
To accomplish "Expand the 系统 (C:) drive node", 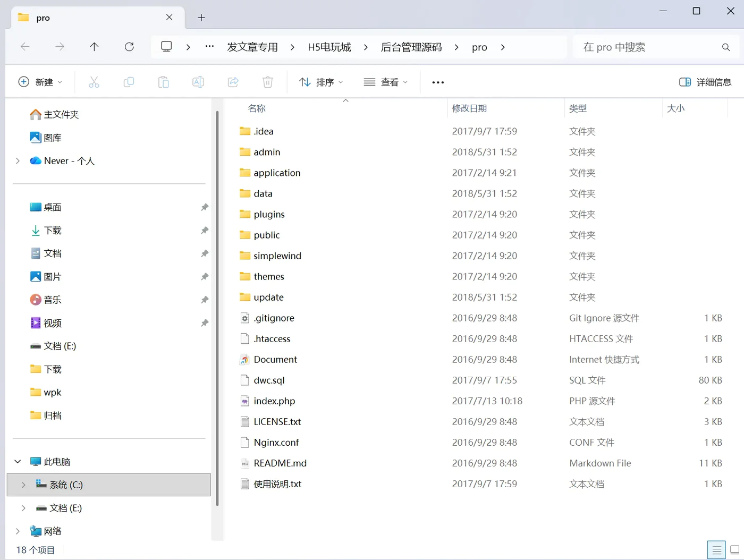I will click(x=23, y=485).
